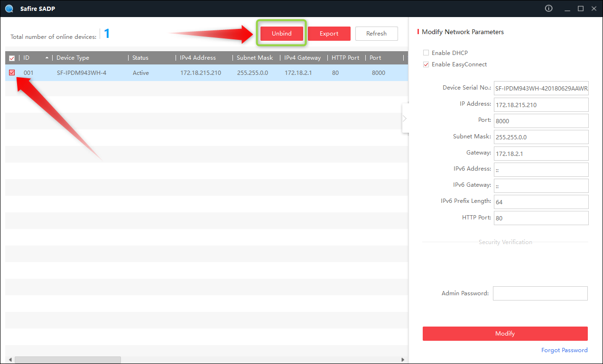Click the left scroll arrow of horizontal scrollbar

click(10, 360)
